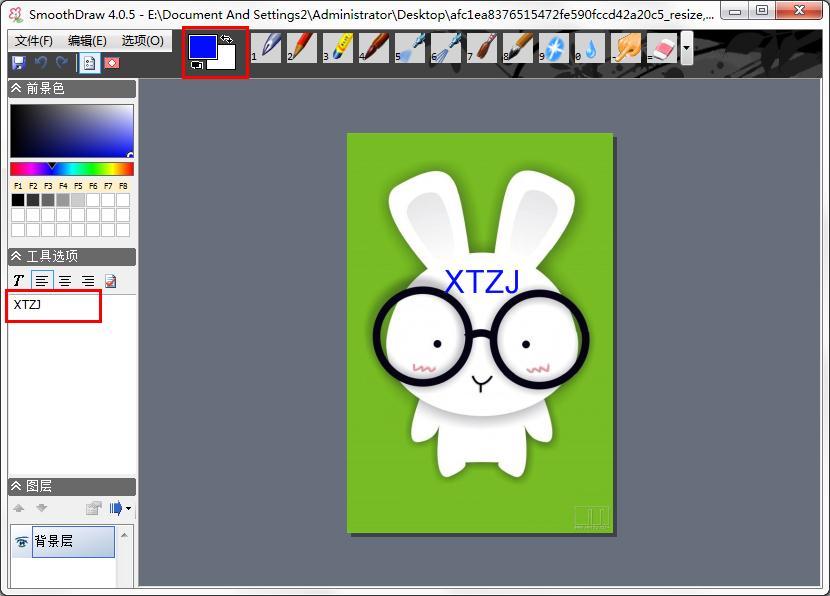Click the SmoothDraw app icon in title bar
830x596 pixels.
(x=16, y=13)
